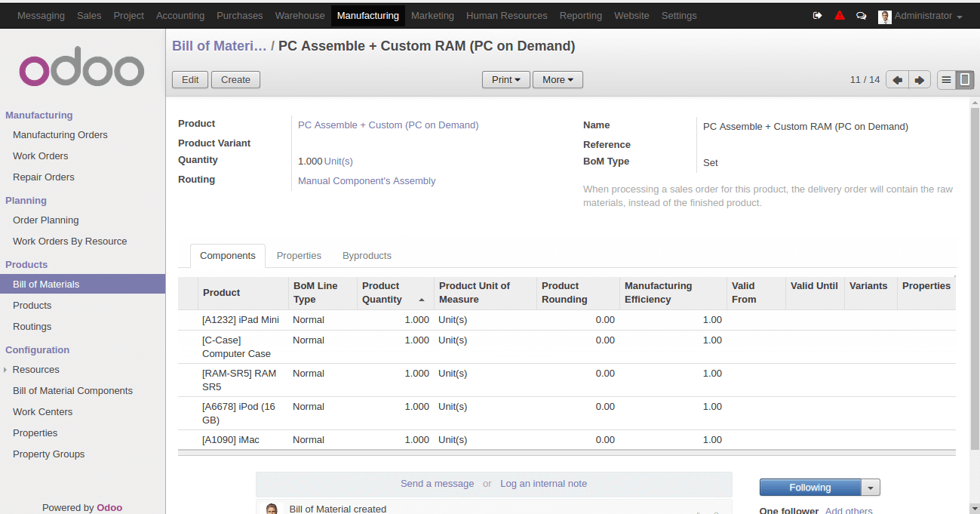This screenshot has height=514, width=980.
Task: Open Routings in sidebar
Action: 32,327
